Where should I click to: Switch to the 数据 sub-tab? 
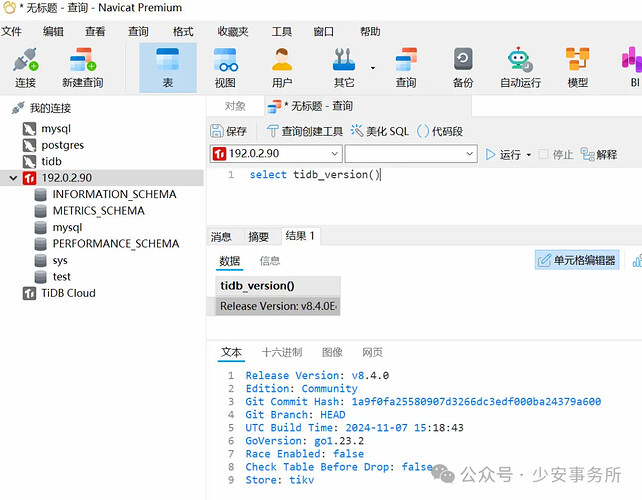click(x=229, y=261)
